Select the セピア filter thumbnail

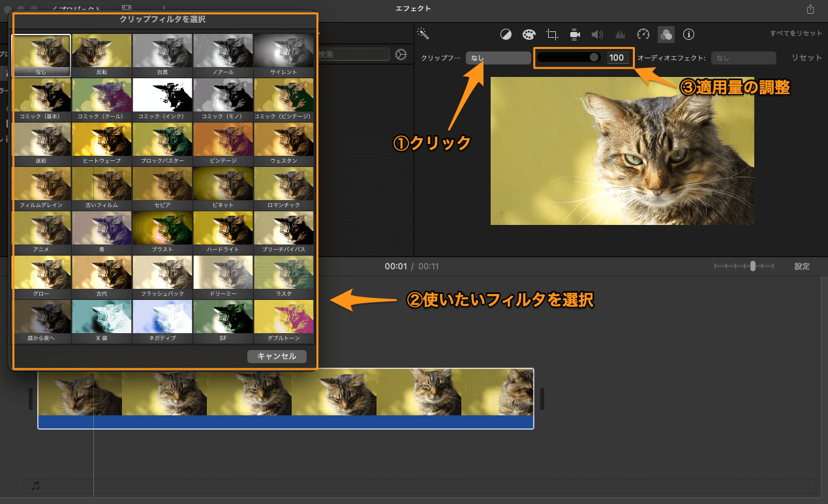coord(162,185)
